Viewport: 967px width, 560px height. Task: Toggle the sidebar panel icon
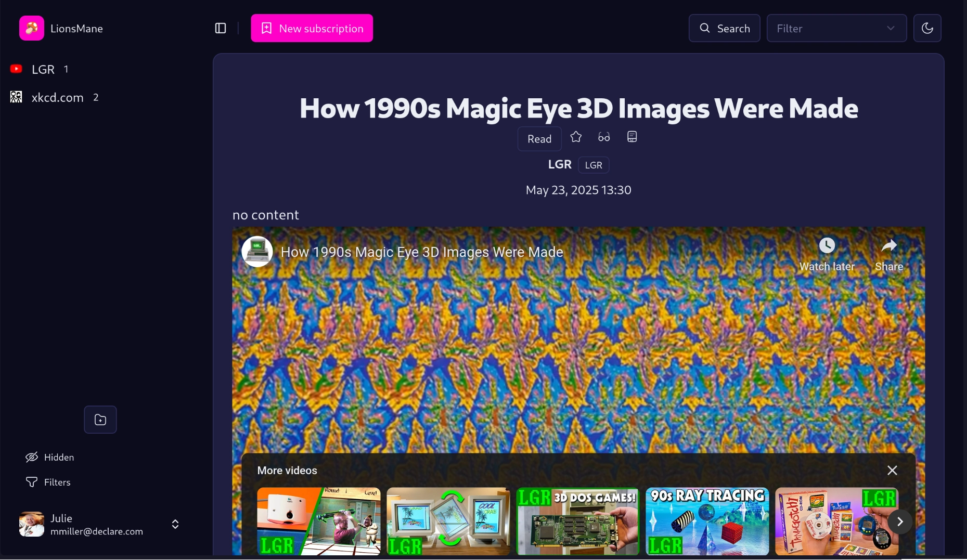220,28
